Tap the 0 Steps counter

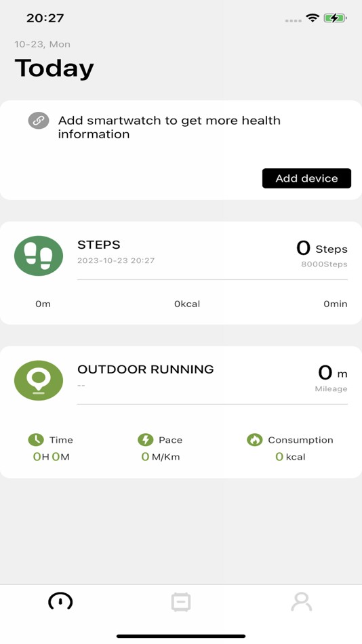point(322,248)
